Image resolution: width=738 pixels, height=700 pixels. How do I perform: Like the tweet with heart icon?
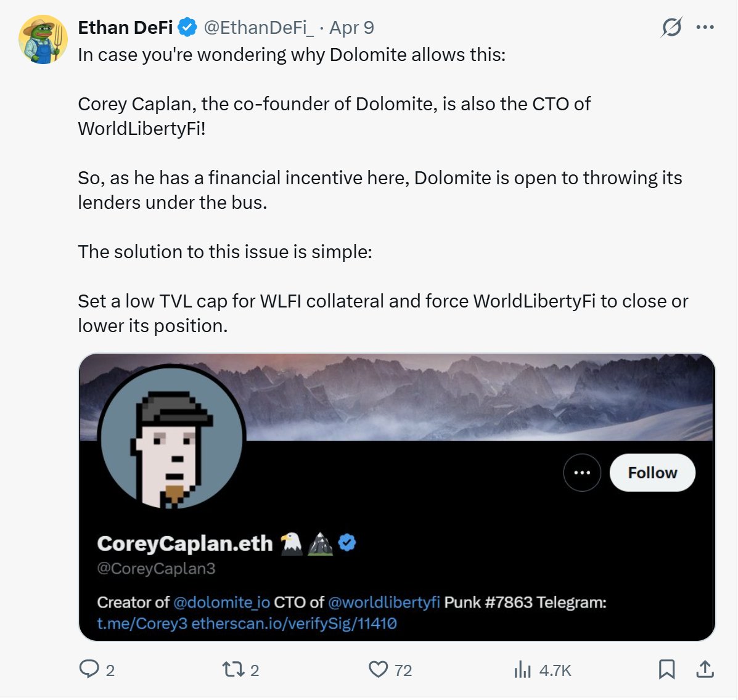click(x=378, y=669)
